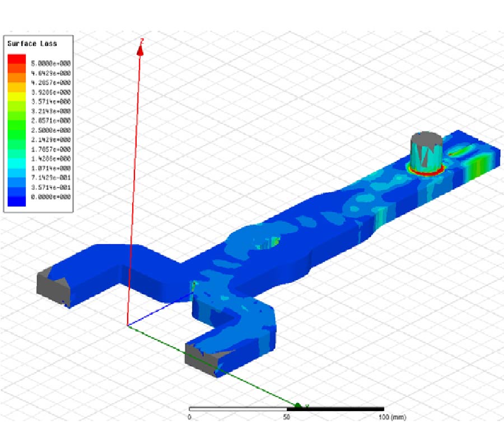Click the 5.0000e+000 maximum legend value

(x=51, y=63)
